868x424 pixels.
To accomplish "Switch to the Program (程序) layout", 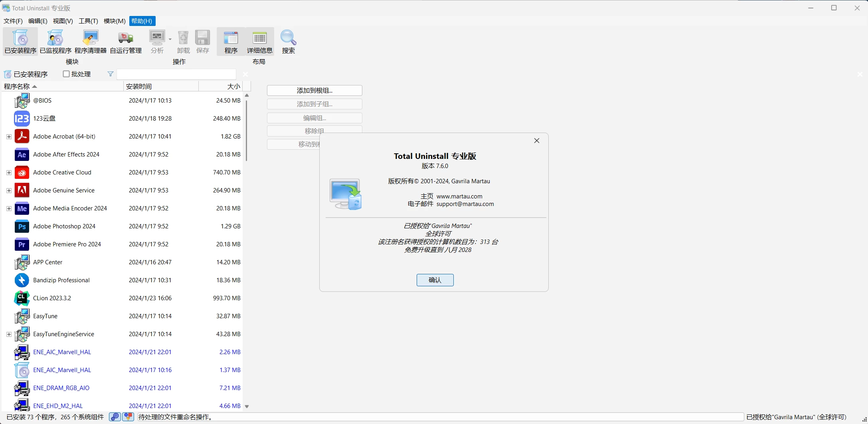I will click(231, 42).
